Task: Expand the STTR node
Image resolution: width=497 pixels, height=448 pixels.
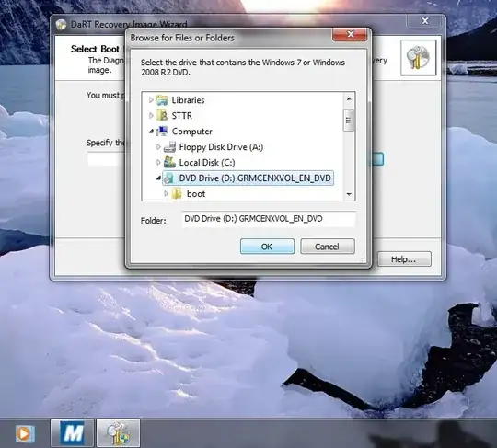Action: coord(151,116)
